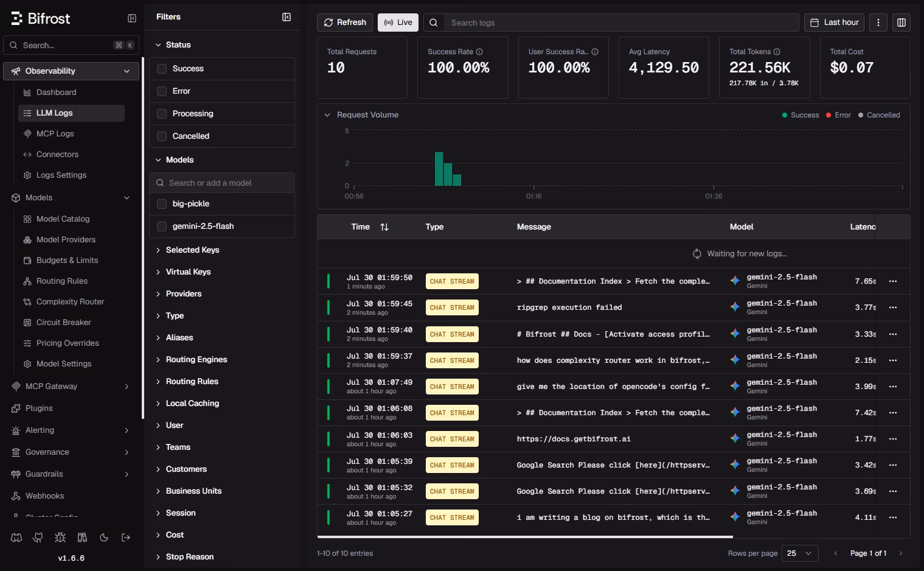This screenshot has width=924, height=571.
Task: Toggle the Live streaming button
Action: click(x=398, y=23)
